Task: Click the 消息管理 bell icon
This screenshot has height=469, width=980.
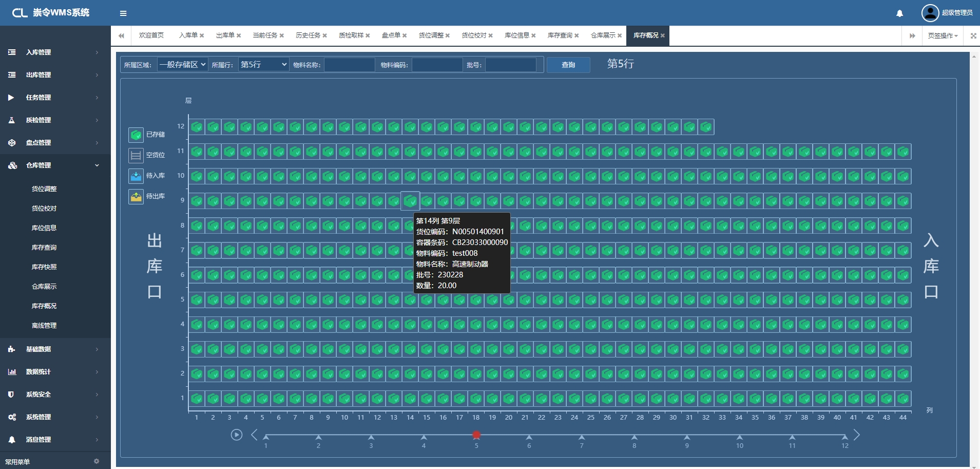Action: point(12,440)
